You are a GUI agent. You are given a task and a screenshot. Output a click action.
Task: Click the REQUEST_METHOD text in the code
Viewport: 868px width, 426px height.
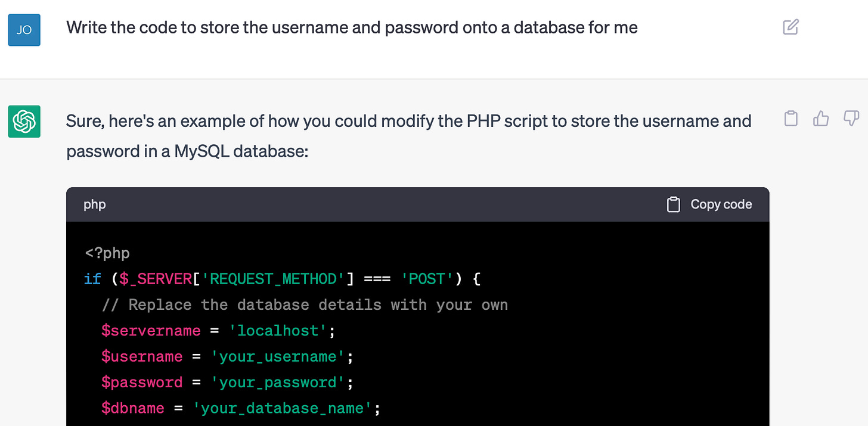pyautogui.click(x=272, y=278)
